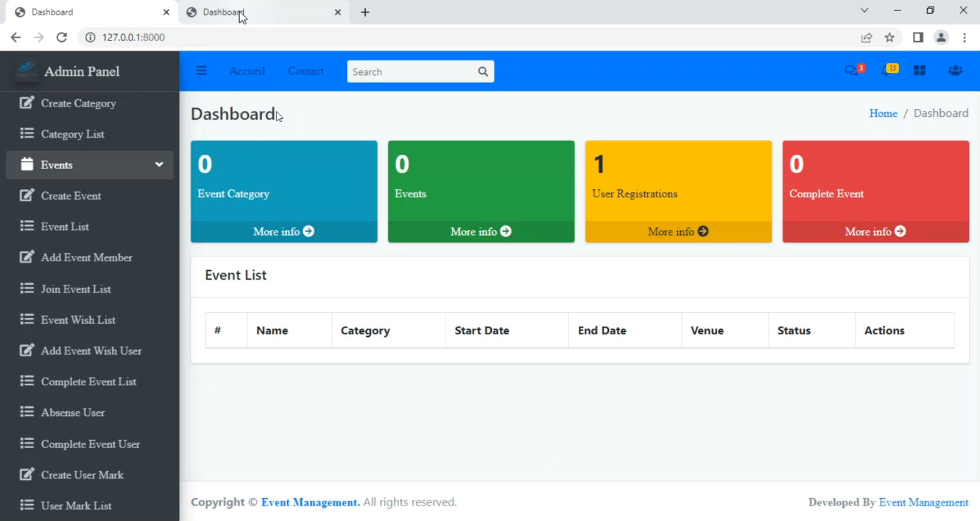
Task: Toggle the browser side panel button
Action: click(918, 38)
